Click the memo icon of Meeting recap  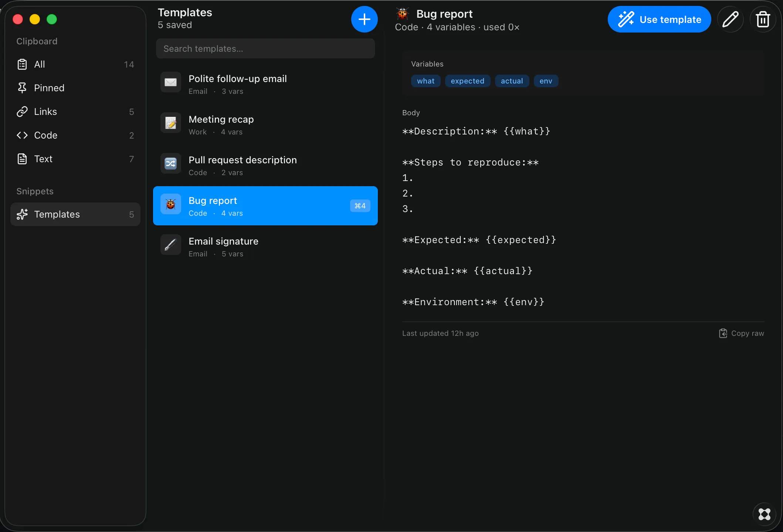pyautogui.click(x=171, y=123)
